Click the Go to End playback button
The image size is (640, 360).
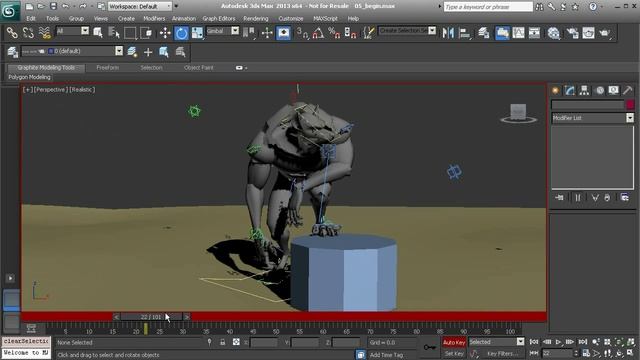(582, 342)
